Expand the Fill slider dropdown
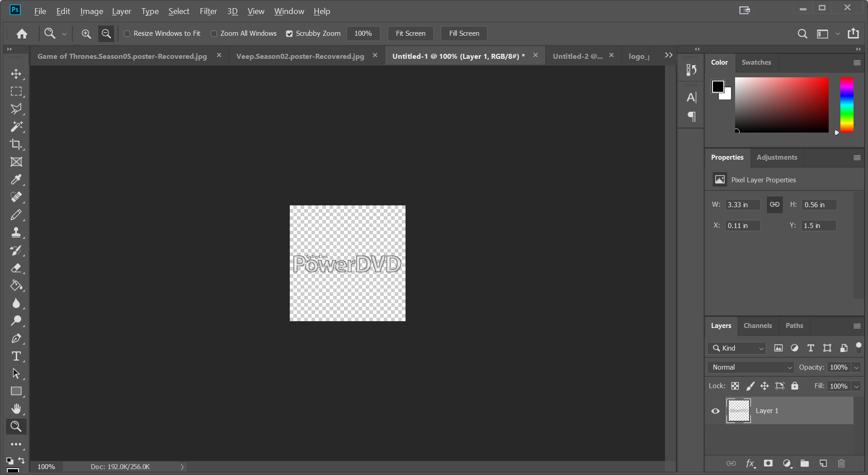This screenshot has width=868, height=475. pyautogui.click(x=856, y=386)
